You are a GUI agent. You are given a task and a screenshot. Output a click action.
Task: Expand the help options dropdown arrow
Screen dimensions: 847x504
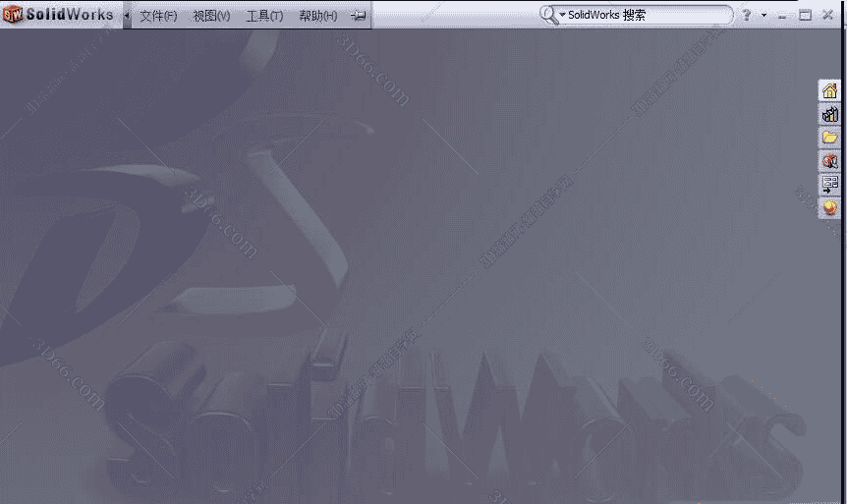click(x=762, y=16)
